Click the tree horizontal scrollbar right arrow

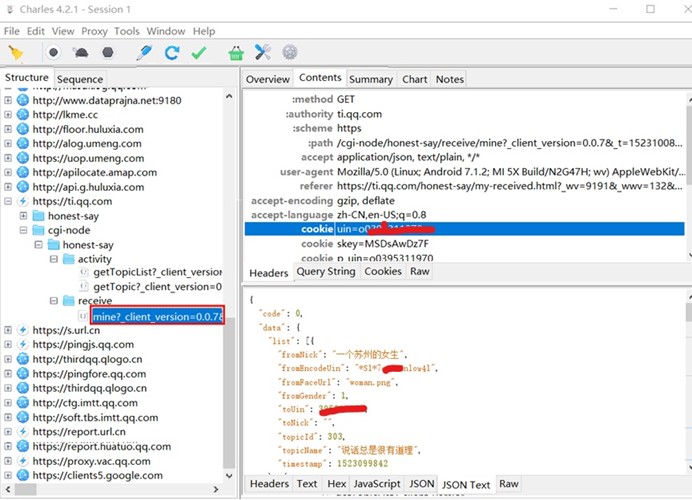(216, 489)
